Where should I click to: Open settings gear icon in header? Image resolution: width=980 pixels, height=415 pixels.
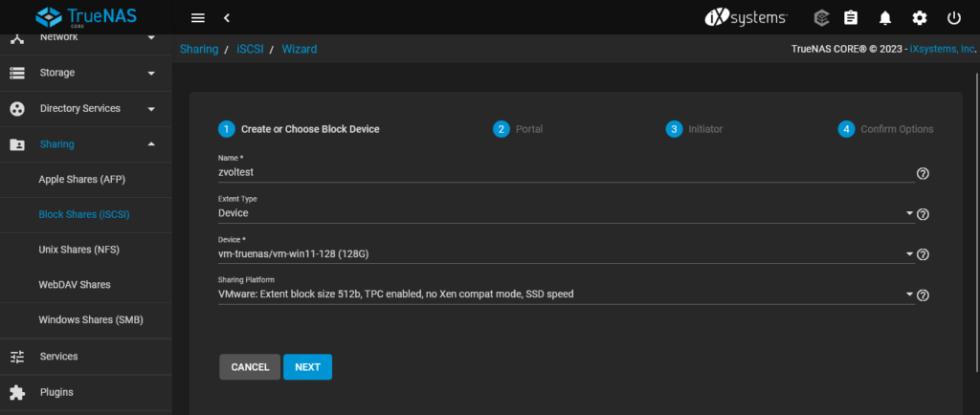(919, 18)
